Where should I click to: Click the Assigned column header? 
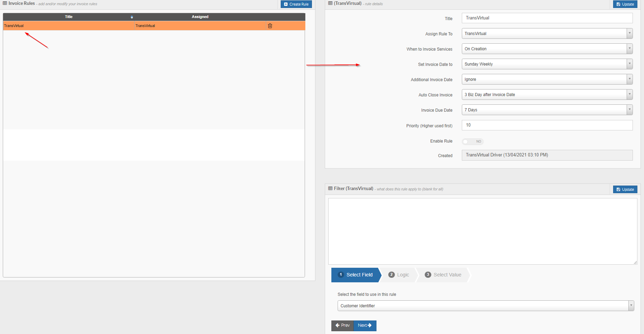click(200, 17)
